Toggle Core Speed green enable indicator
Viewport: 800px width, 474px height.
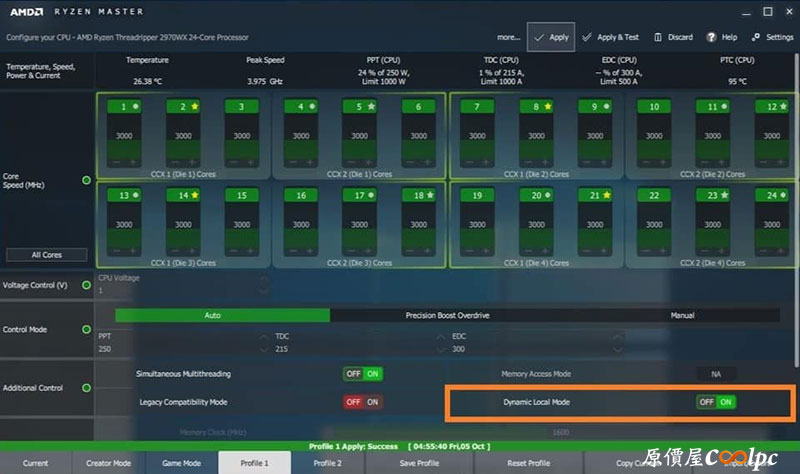[x=86, y=180]
